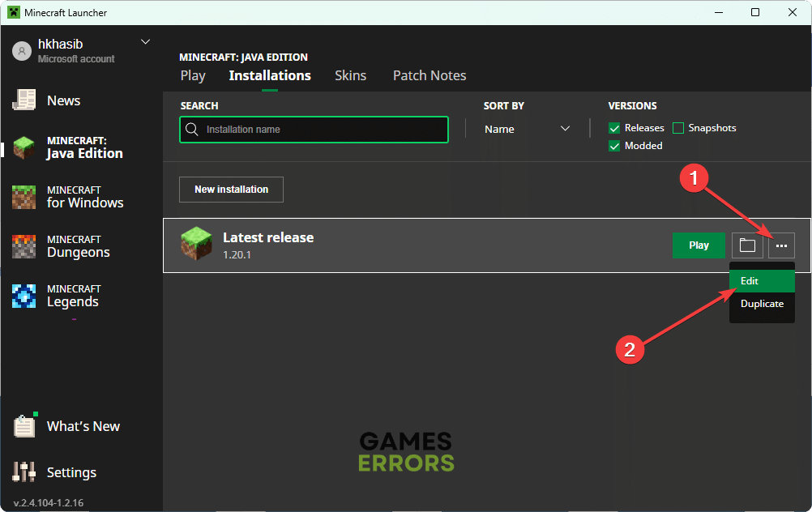Click the New installation button

pos(231,190)
